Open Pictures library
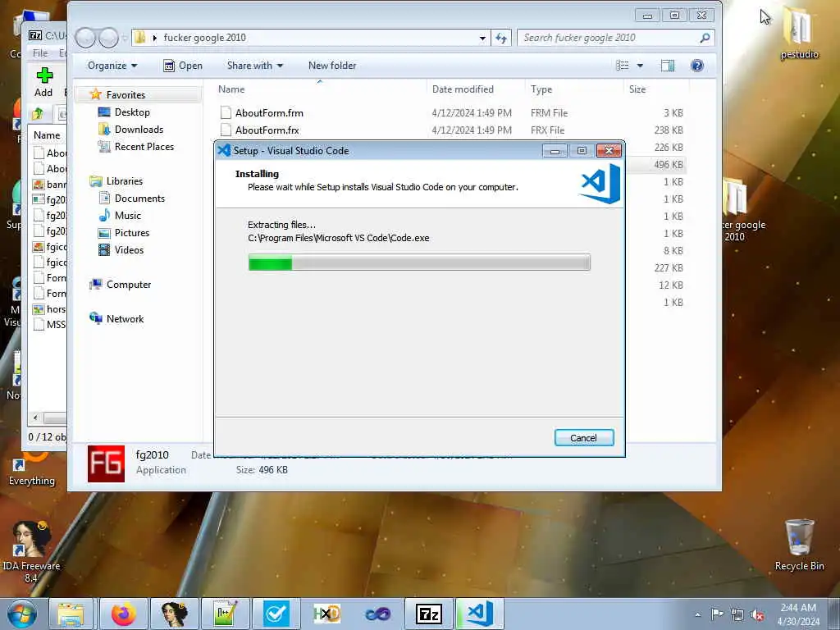Image resolution: width=840 pixels, height=630 pixels. pos(132,232)
